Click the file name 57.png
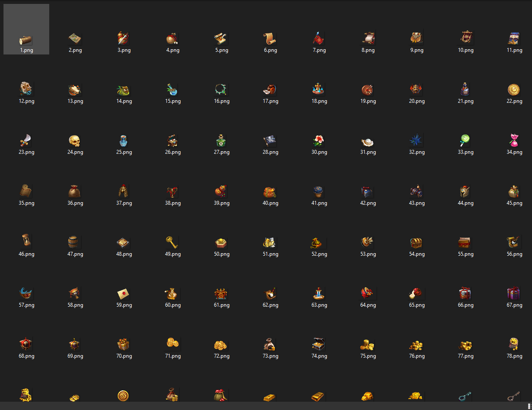 26,305
